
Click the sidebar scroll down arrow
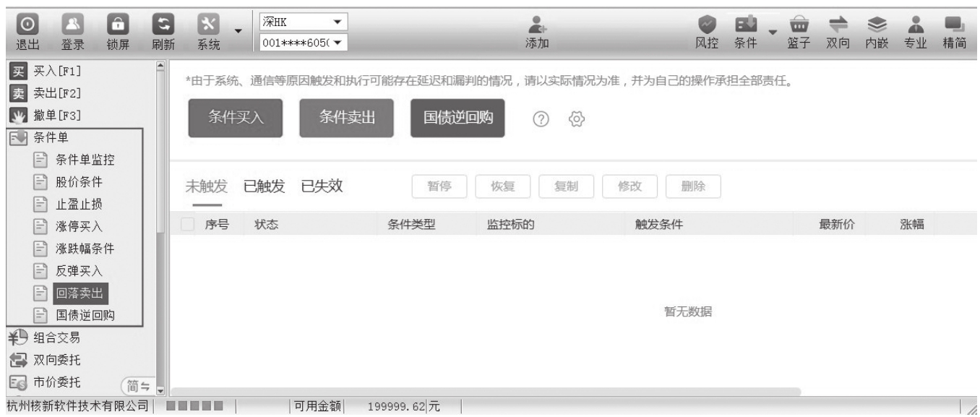(x=160, y=392)
